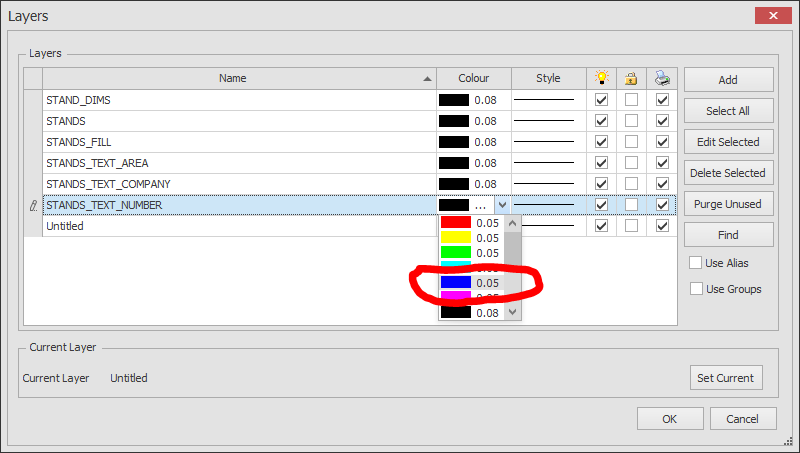Screen dimensions: 800x453
Task: Toggle lock checkbox for STANDS layer
Action: [x=632, y=121]
